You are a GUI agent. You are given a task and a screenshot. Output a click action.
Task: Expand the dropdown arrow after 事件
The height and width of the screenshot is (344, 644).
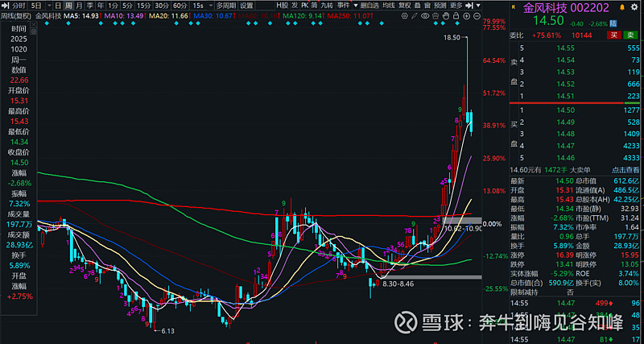click(x=355, y=6)
